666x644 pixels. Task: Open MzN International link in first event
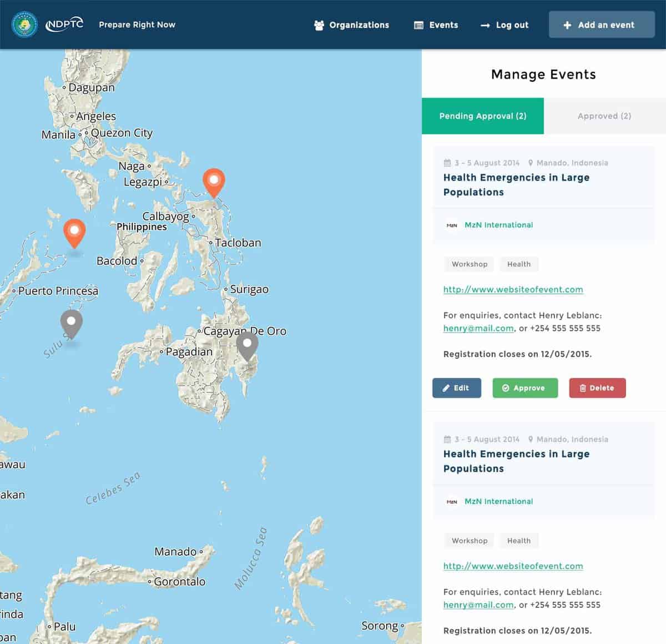(x=499, y=225)
